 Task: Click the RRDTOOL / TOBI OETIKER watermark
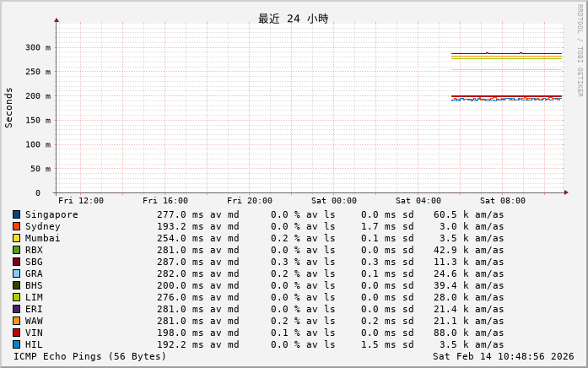click(x=580, y=50)
